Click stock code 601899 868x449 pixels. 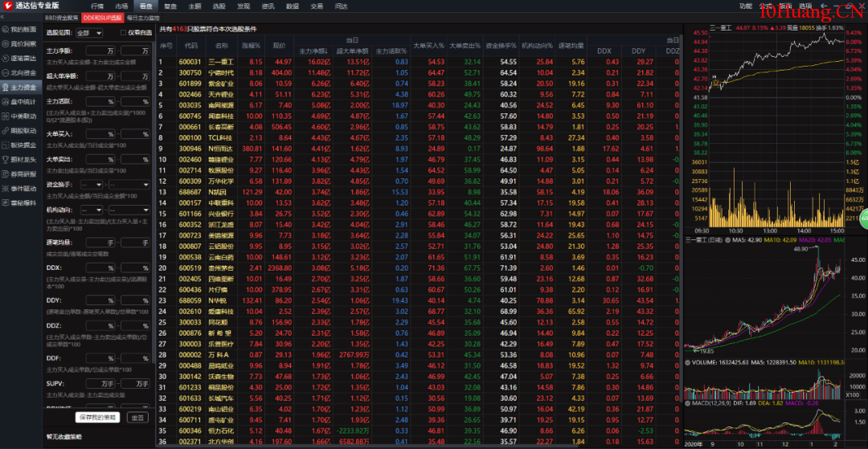pos(190,84)
